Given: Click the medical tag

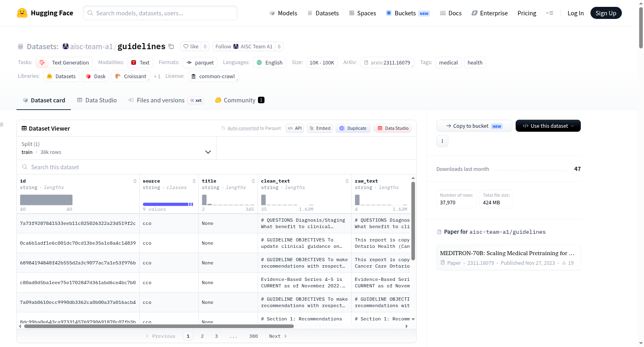Looking at the screenshot, I should click(448, 62).
